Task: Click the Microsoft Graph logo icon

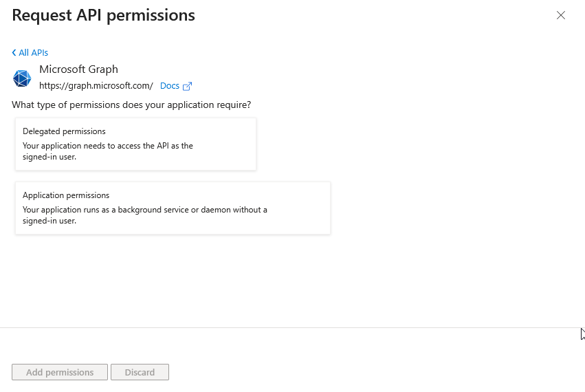Action: coord(22,78)
